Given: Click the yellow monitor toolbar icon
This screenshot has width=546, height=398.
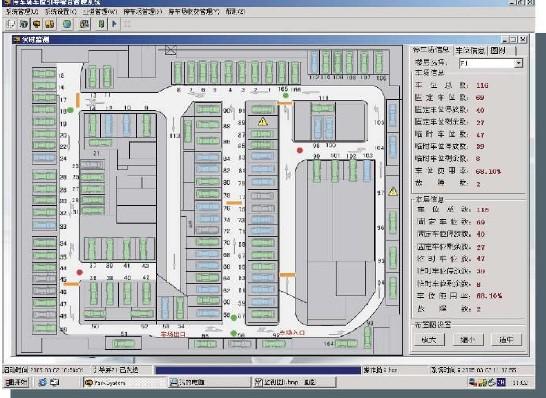Looking at the screenshot, I should tap(37, 24).
